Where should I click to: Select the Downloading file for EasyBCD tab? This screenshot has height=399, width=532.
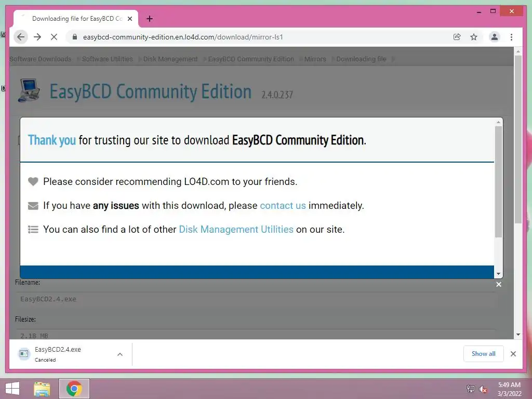(76, 19)
